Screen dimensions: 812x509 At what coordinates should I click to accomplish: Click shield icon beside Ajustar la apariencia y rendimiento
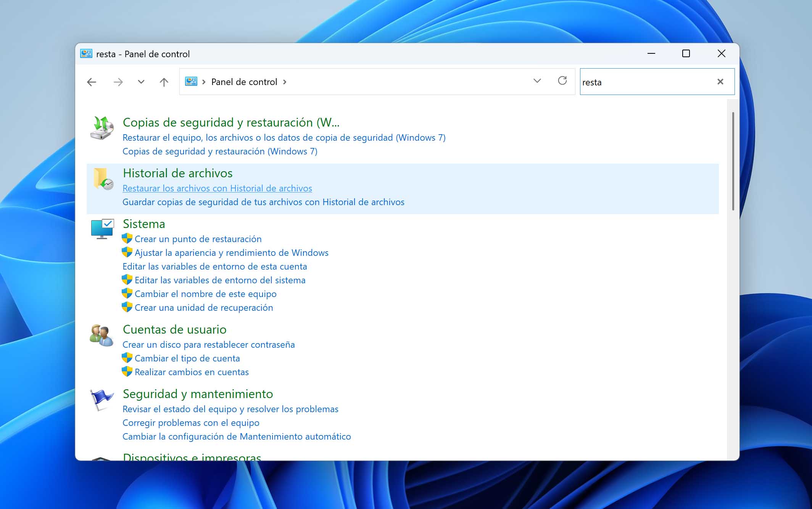click(x=127, y=252)
